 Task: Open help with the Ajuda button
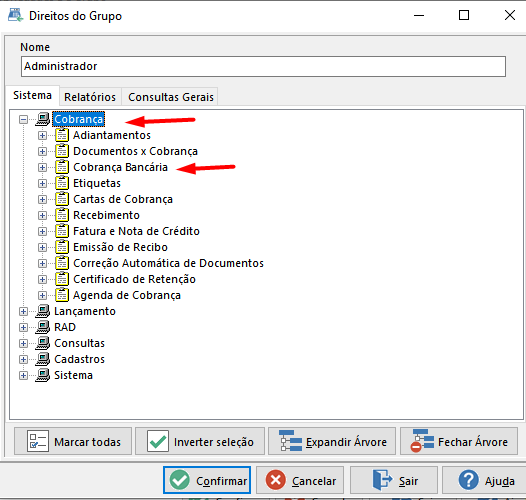tap(485, 480)
